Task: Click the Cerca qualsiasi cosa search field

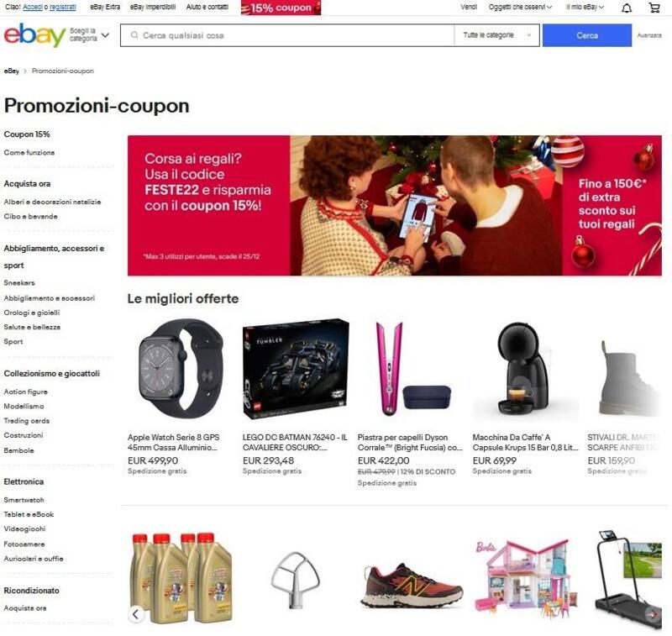Action: tap(287, 35)
